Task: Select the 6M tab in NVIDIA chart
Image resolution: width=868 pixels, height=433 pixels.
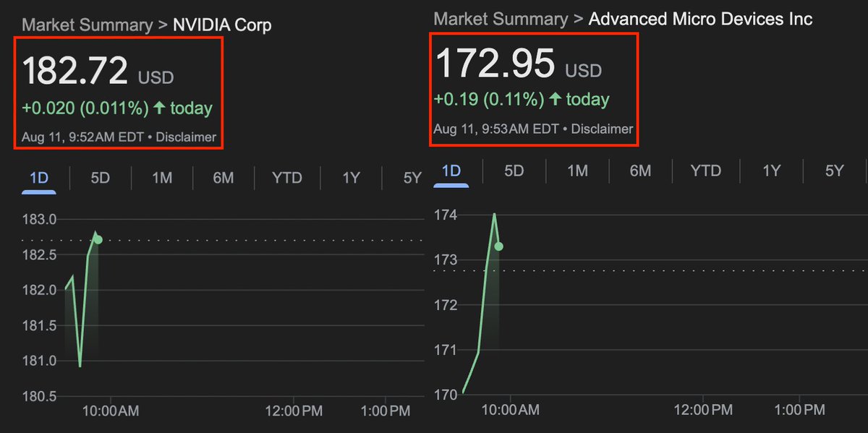Action: pyautogui.click(x=224, y=177)
